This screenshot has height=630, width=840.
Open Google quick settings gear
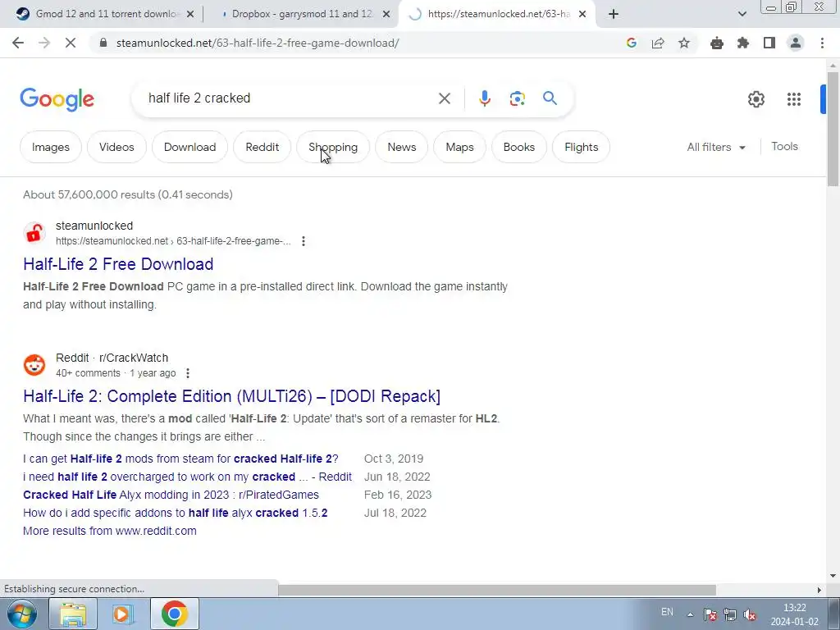click(756, 99)
